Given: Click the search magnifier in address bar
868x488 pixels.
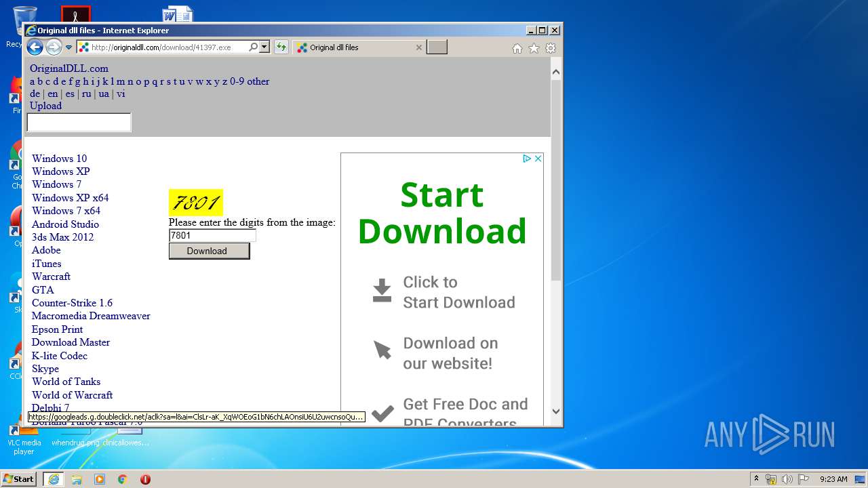Looking at the screenshot, I should [x=253, y=47].
